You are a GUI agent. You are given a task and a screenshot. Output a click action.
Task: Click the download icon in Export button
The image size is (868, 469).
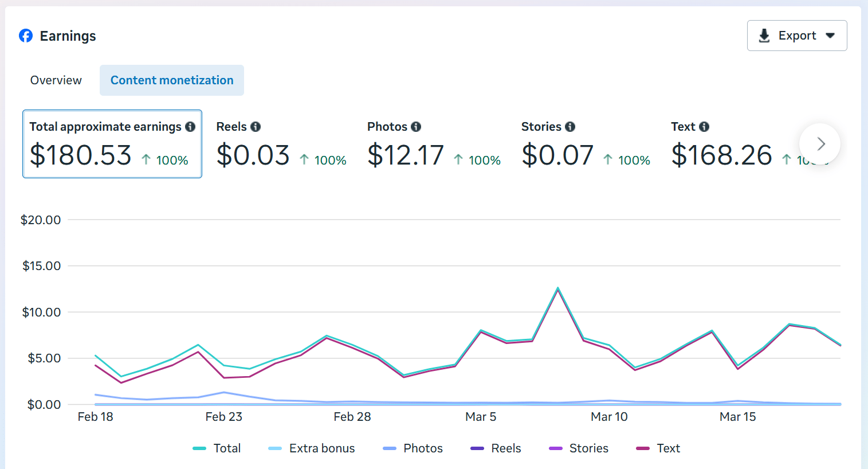pyautogui.click(x=764, y=36)
